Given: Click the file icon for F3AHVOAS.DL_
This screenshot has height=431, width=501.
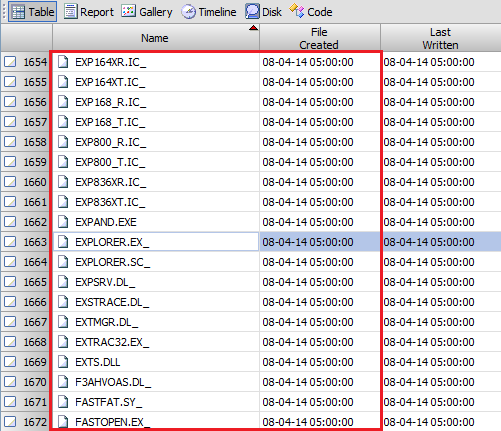Looking at the screenshot, I should [63, 382].
